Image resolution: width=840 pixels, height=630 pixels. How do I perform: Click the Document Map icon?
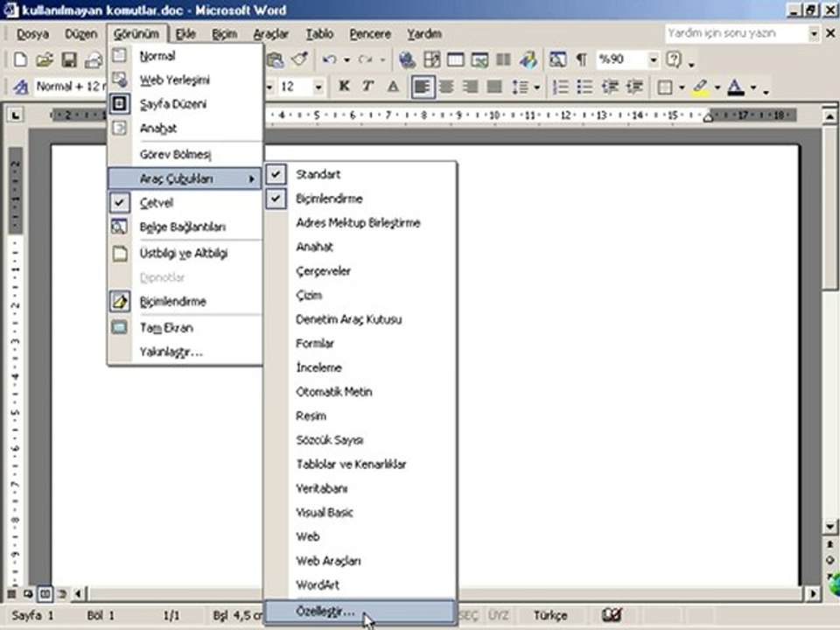point(557,59)
